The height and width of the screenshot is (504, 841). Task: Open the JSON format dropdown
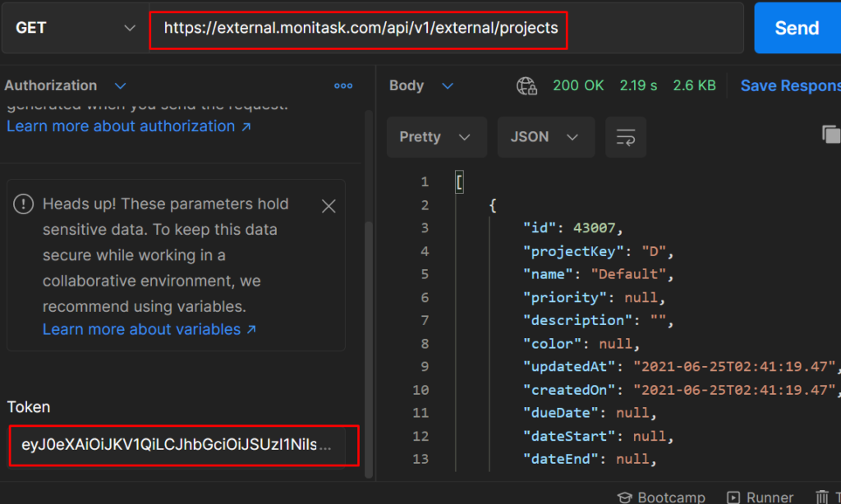coord(546,137)
